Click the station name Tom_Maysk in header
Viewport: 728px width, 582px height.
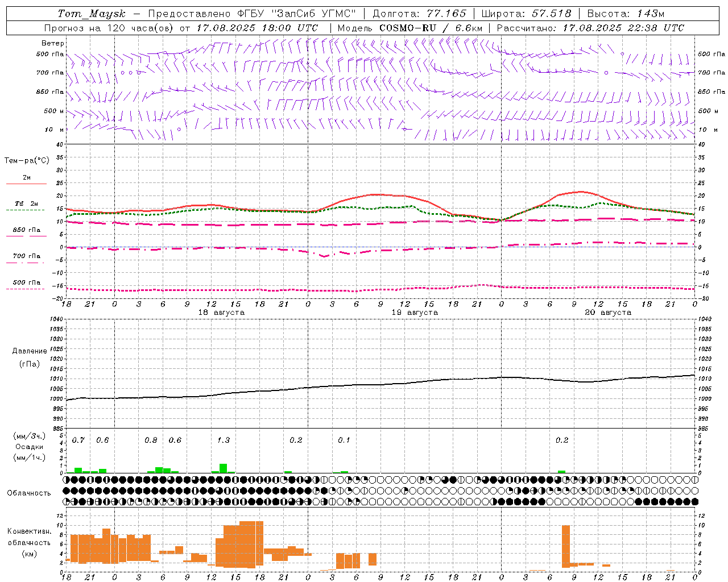[x=92, y=14]
